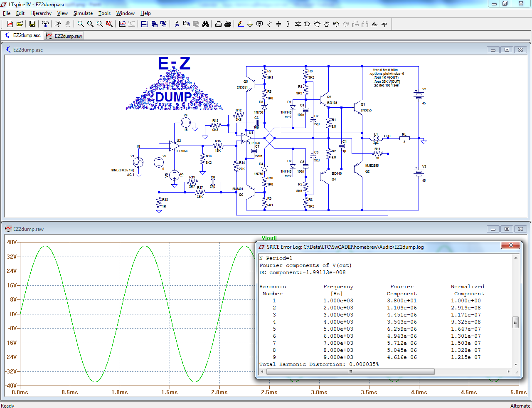This screenshot has height=408, width=532.
Task: Click the Find binoculars icon
Action: click(205, 24)
